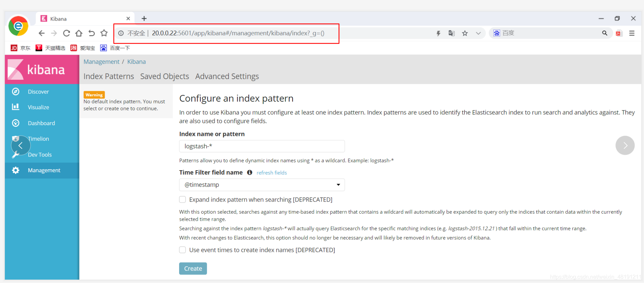
Task: Open Dev Tools wrench icon
Action: (x=15, y=154)
